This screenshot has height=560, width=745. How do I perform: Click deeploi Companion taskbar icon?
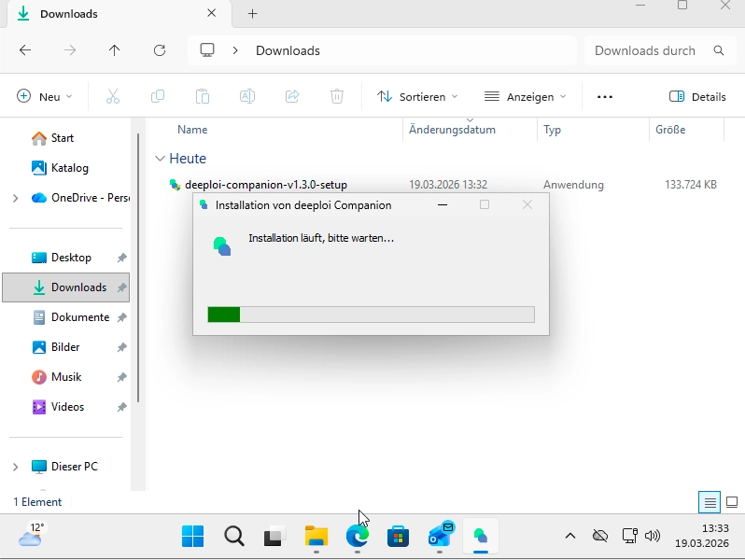481,537
